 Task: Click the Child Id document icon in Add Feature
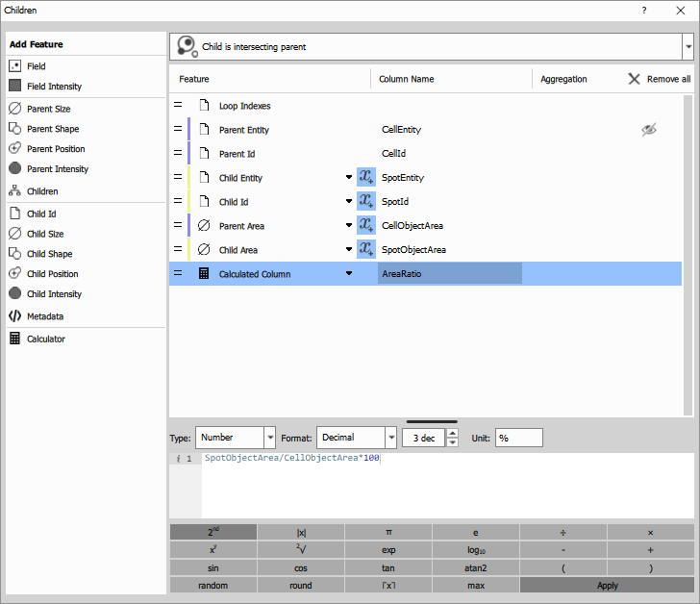[14, 214]
